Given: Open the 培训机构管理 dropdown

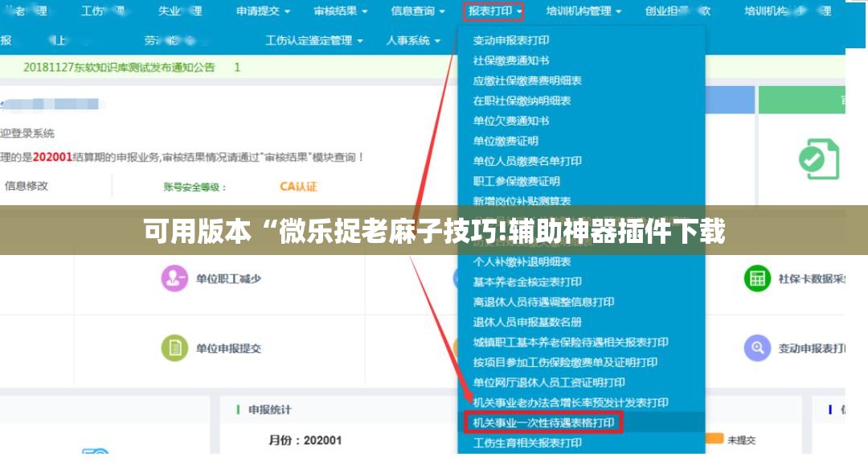Looking at the screenshot, I should coord(584,10).
